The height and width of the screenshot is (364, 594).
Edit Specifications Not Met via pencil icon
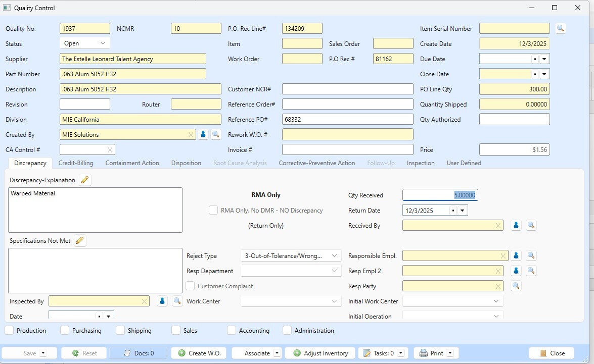79,240
